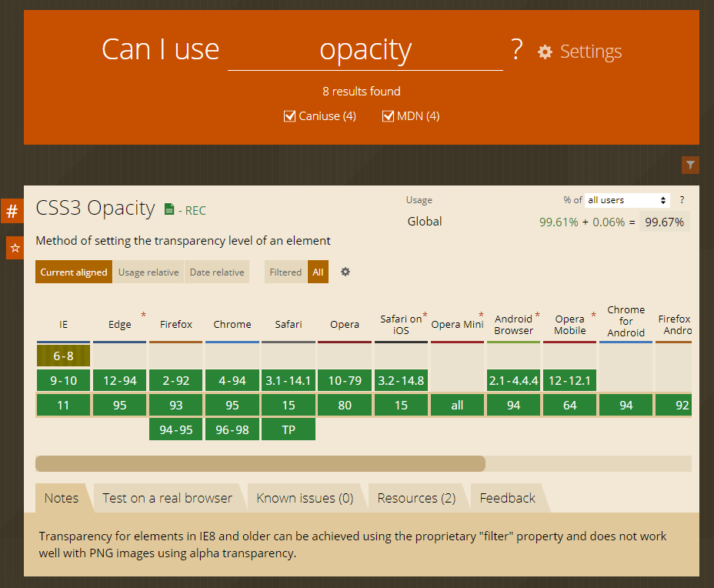Viewport: 714px width, 588px height.
Task: Star the CSS3 Opacity feature
Action: 15,248
